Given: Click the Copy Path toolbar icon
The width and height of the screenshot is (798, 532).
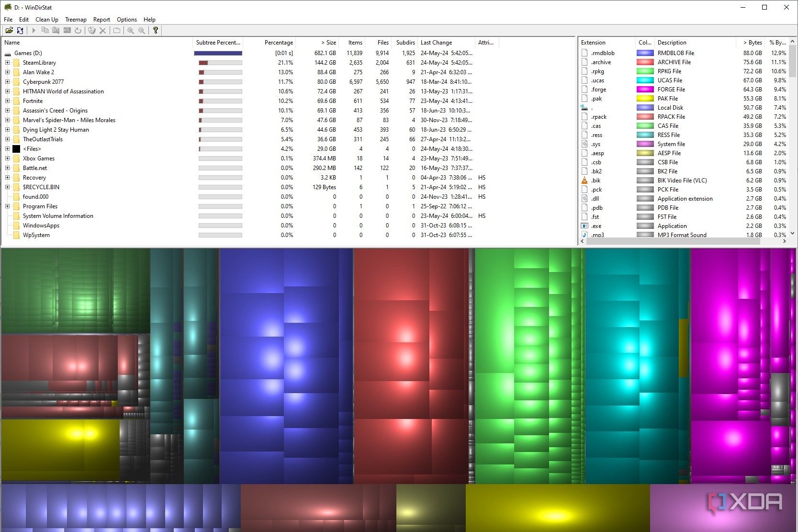Looking at the screenshot, I should pyautogui.click(x=45, y=31).
